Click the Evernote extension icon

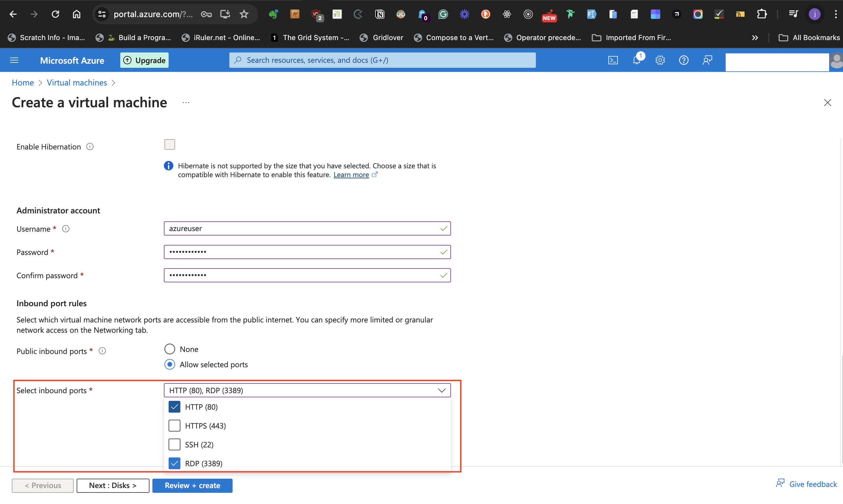pyautogui.click(x=273, y=14)
